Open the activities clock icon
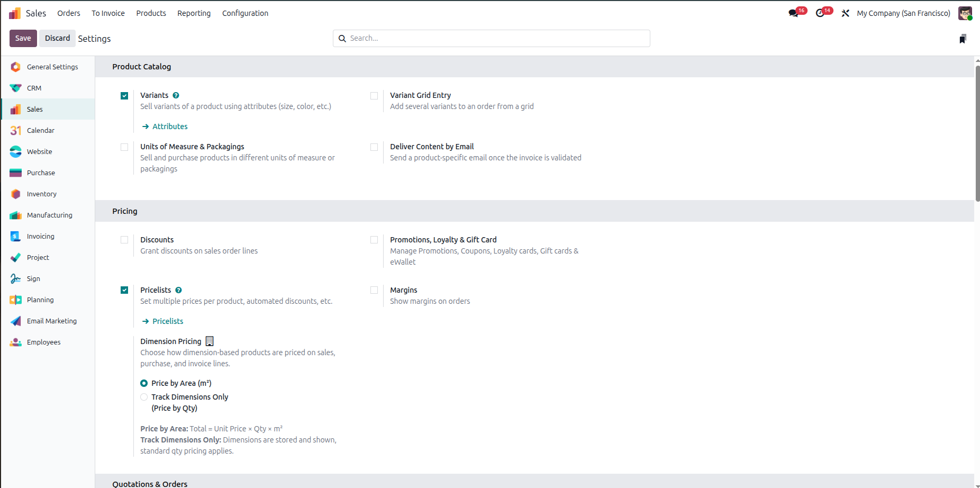Viewport: 980px width, 488px height. click(x=820, y=13)
